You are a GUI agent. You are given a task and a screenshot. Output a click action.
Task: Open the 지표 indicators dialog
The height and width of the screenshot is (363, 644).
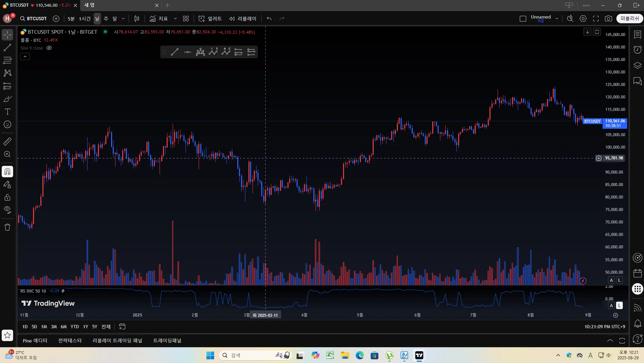[159, 19]
